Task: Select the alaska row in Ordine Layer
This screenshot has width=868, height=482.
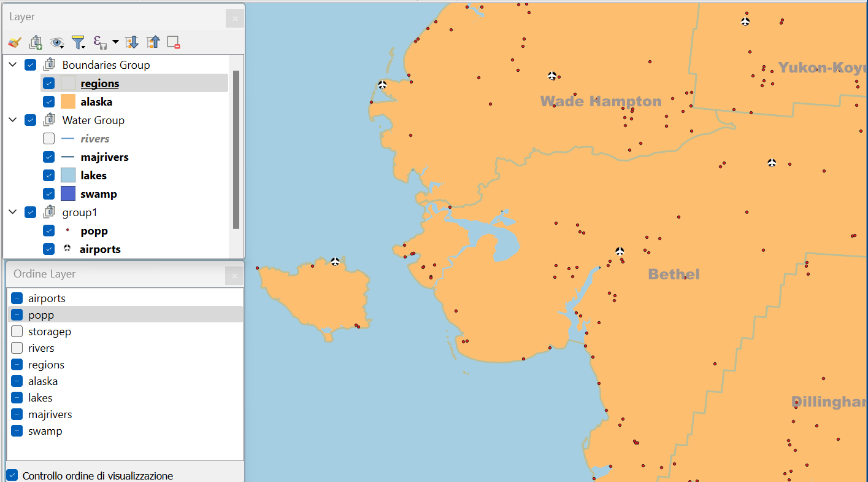Action: (x=125, y=381)
